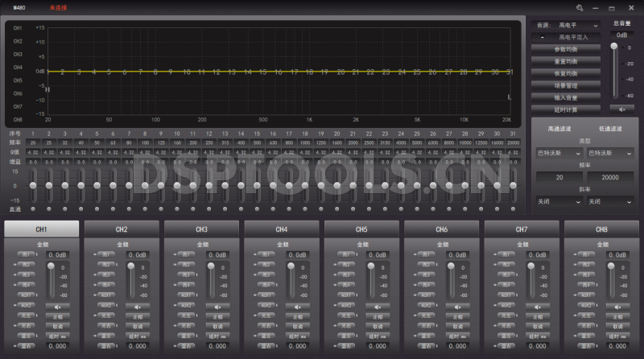Mute the CH4 output channel

[298, 307]
